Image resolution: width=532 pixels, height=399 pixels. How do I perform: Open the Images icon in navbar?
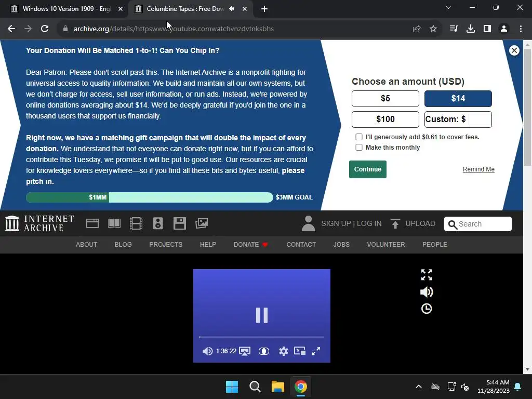coord(202,223)
